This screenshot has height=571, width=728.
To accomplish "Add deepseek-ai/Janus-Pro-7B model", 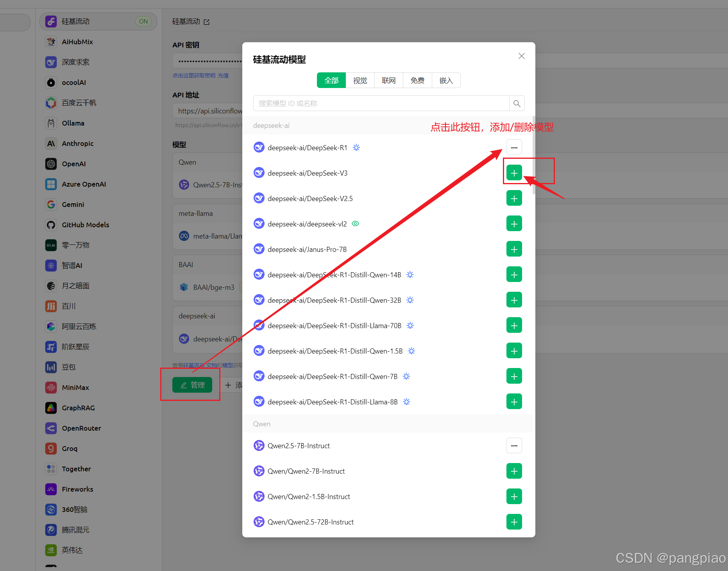I will (514, 249).
